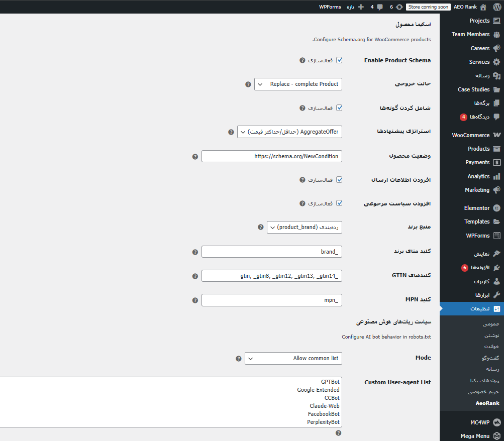This screenshot has width=504, height=441.
Task: Toggle the افزودن سیاست مرجوعی checkbox
Action: click(x=339, y=203)
